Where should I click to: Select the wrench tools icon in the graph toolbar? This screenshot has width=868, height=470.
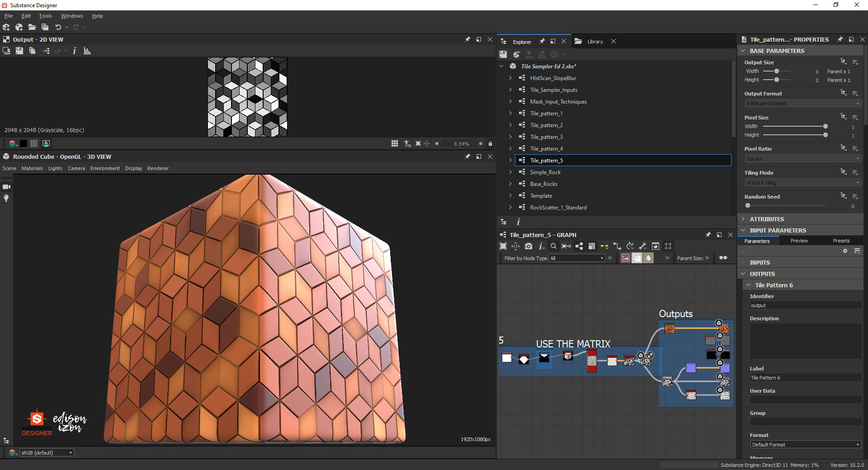pyautogui.click(x=643, y=247)
